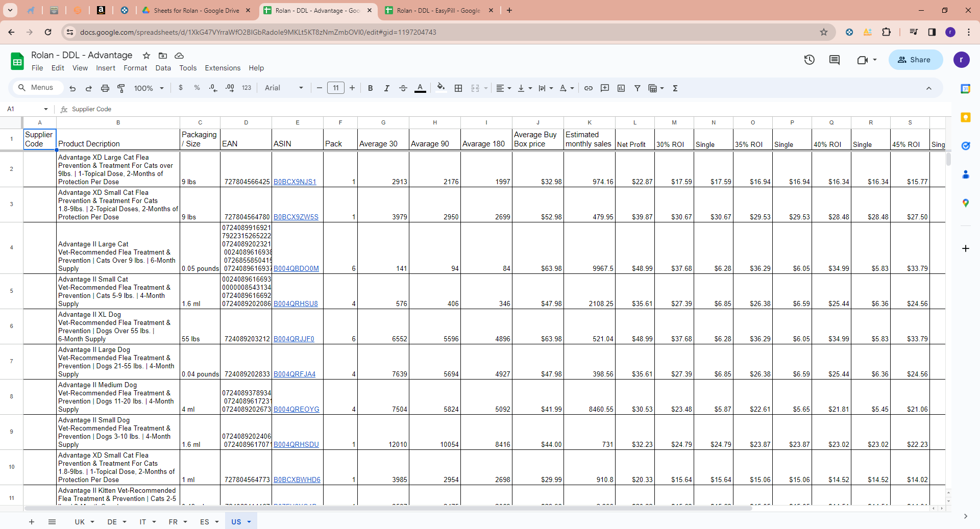
Task: Click the font size input field
Action: [336, 88]
